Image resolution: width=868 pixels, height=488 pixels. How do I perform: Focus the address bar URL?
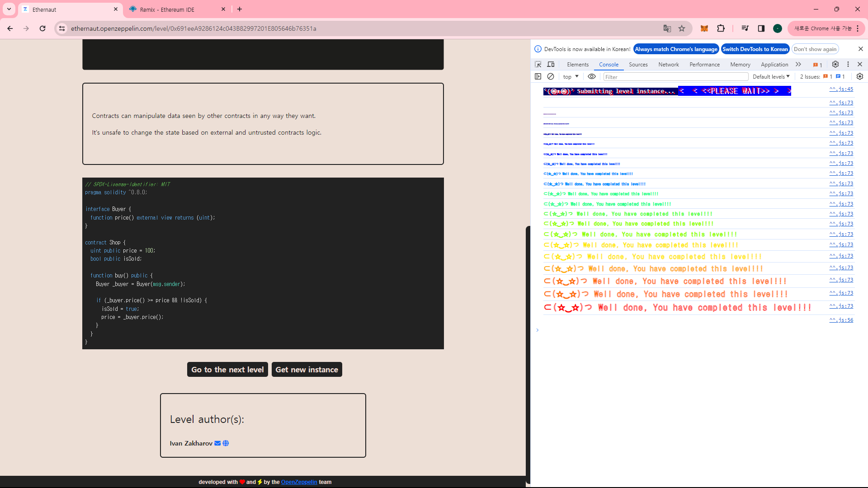tap(193, 28)
